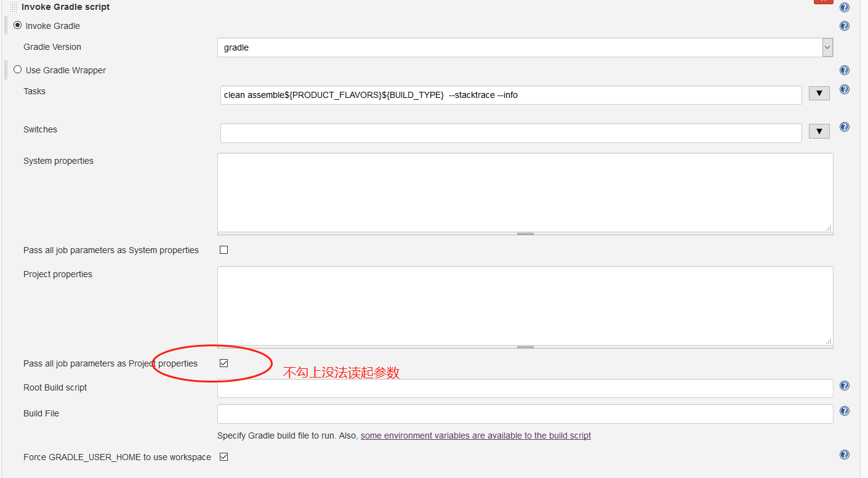The height and width of the screenshot is (478, 868).
Task: Expand the Switches field with arrow button
Action: (819, 131)
